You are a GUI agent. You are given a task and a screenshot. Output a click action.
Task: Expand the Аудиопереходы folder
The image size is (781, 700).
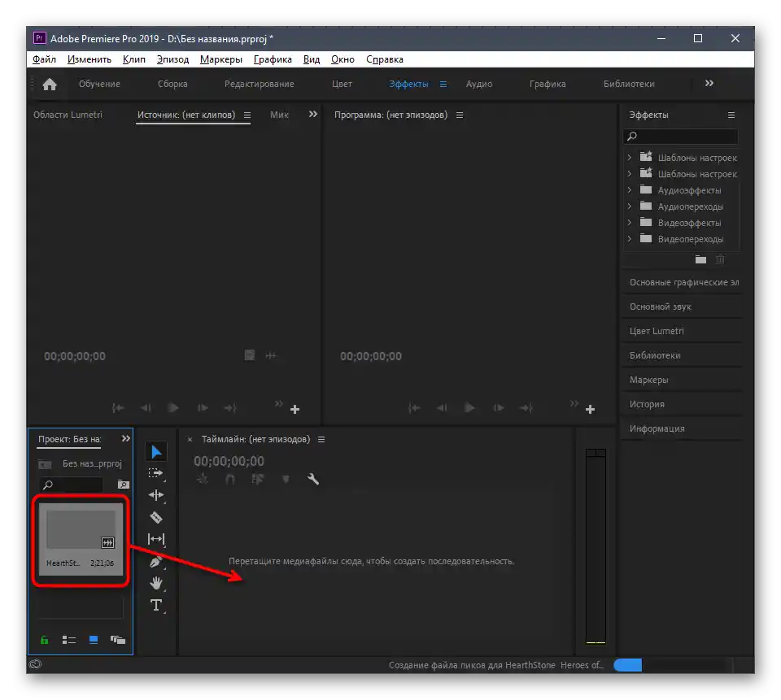point(629,207)
